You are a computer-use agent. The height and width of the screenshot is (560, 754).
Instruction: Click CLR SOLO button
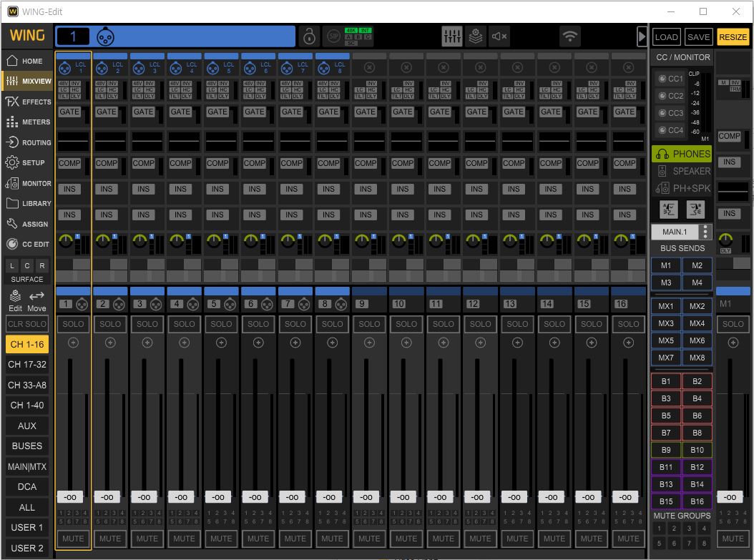[x=27, y=324]
